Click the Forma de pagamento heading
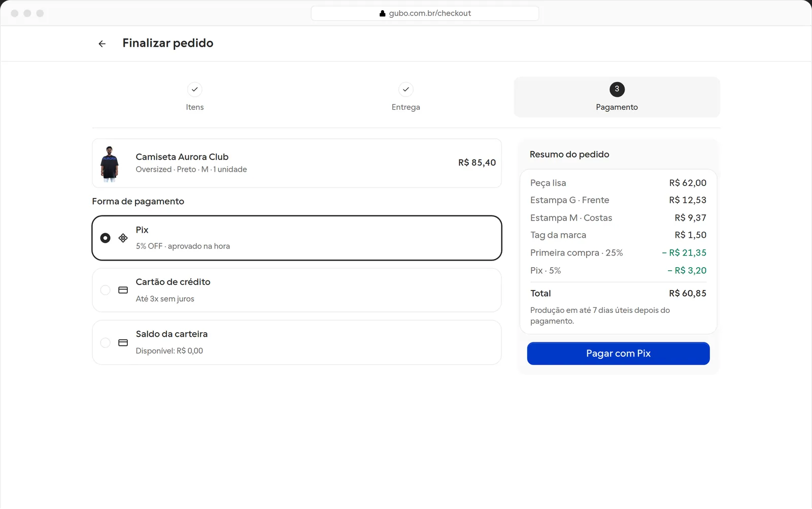 [138, 202]
